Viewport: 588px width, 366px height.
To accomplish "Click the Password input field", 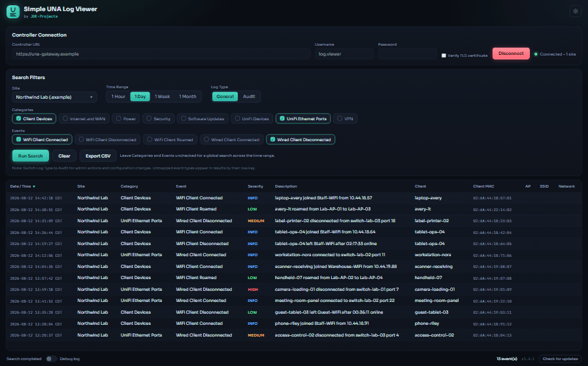I will tap(407, 54).
